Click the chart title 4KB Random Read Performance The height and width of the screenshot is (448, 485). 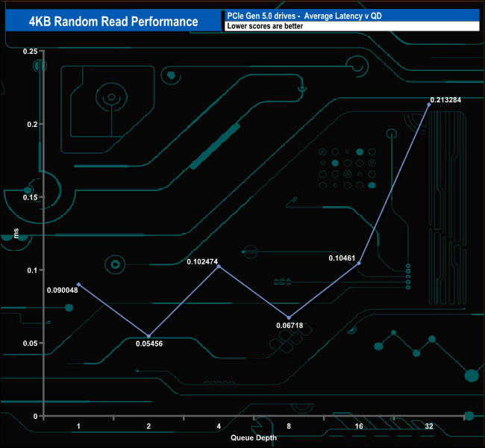coord(112,21)
